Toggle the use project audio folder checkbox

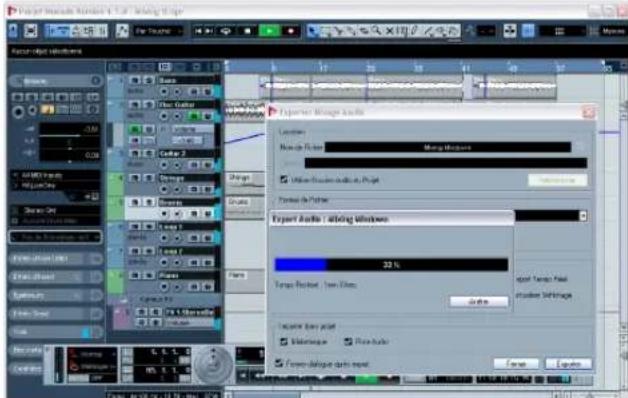tap(284, 180)
